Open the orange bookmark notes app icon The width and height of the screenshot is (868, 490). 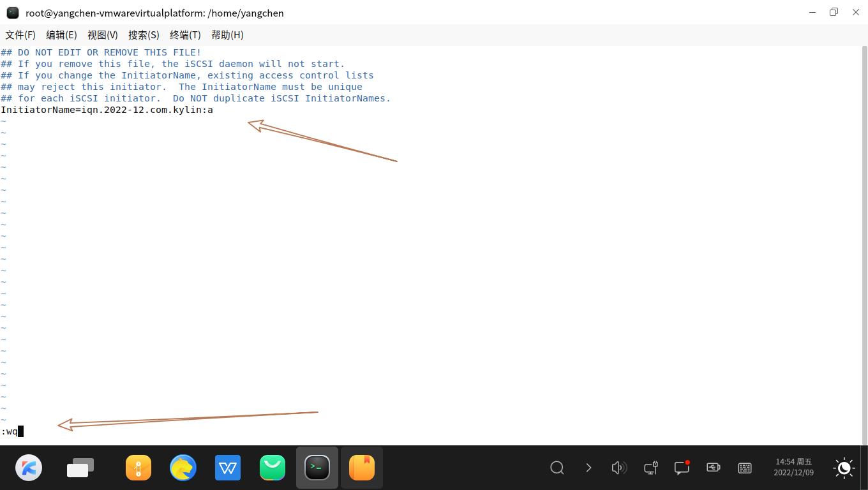(362, 468)
